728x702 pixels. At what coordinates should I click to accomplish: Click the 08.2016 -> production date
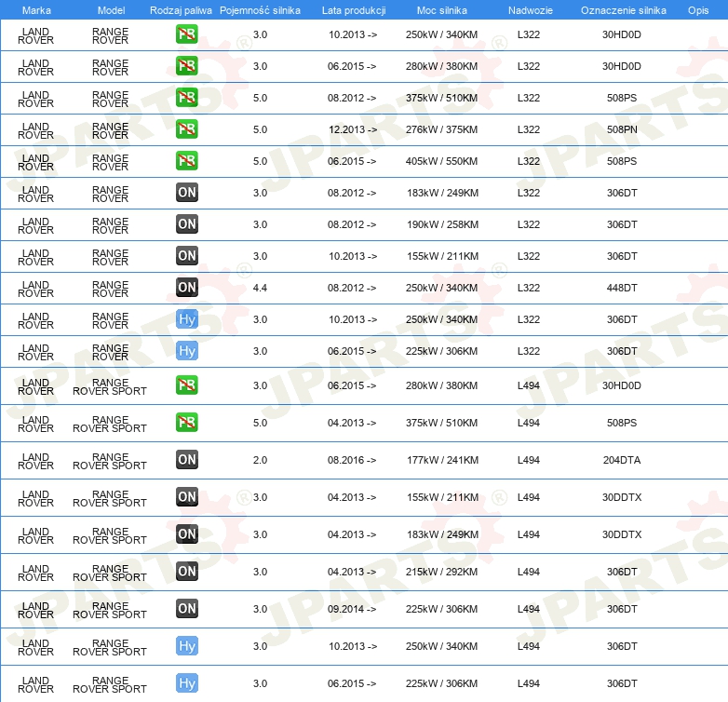[352, 460]
